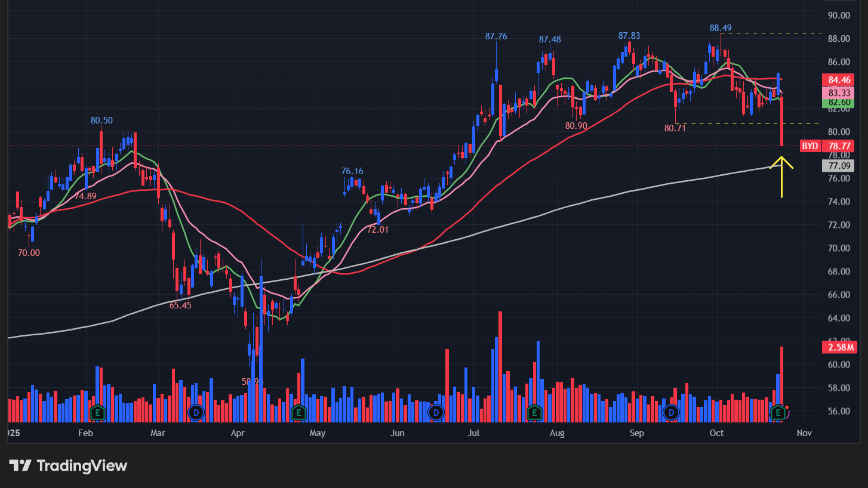Select the pink 83.33 moving average label
This screenshot has height=488, width=868.
click(x=839, y=93)
